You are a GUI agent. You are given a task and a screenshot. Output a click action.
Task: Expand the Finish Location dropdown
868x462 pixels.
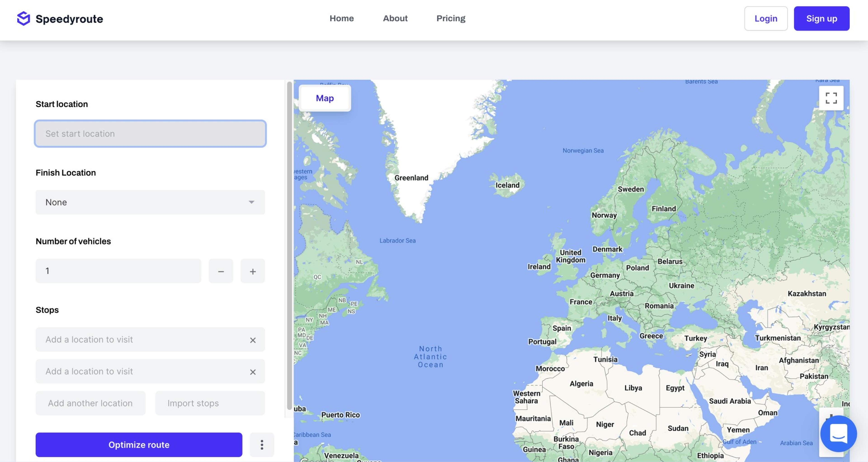150,202
